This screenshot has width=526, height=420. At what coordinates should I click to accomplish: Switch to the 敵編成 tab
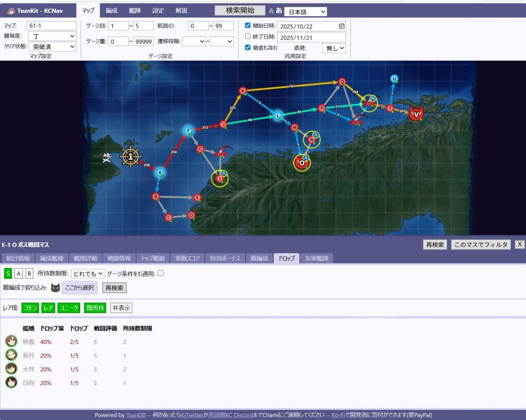[259, 258]
